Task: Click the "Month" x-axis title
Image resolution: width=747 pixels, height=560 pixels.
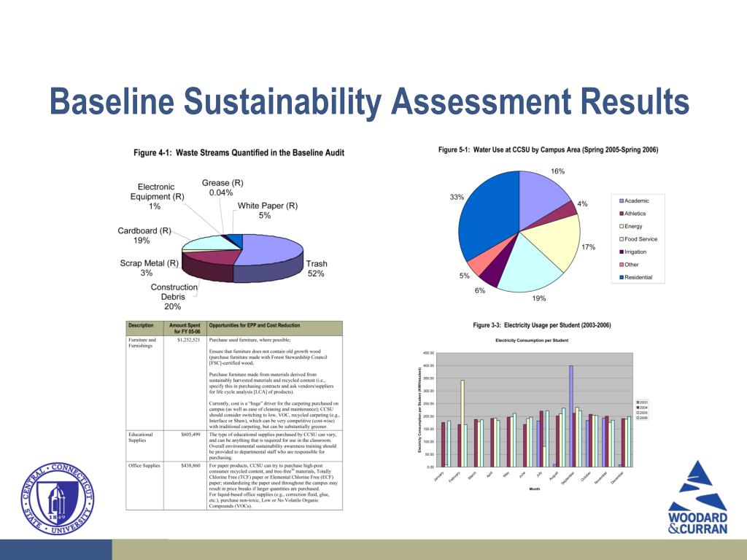Action: (535, 489)
